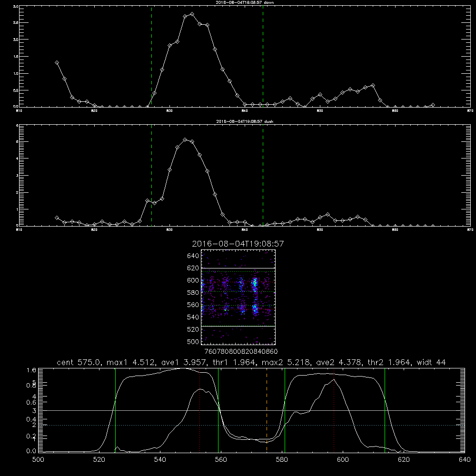The image size is (476, 476).
Task: Click the left green dashed line in the dusk plot
Action: [x=151, y=175]
